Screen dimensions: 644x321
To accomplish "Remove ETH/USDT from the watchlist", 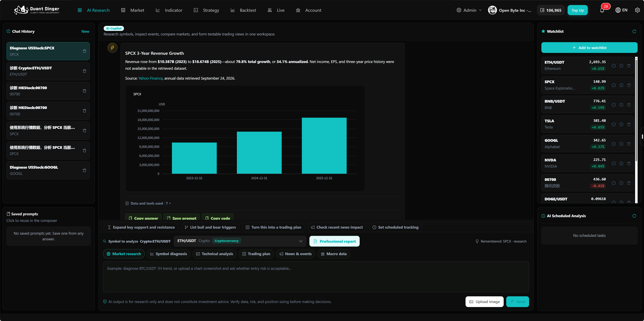I will [x=629, y=66].
